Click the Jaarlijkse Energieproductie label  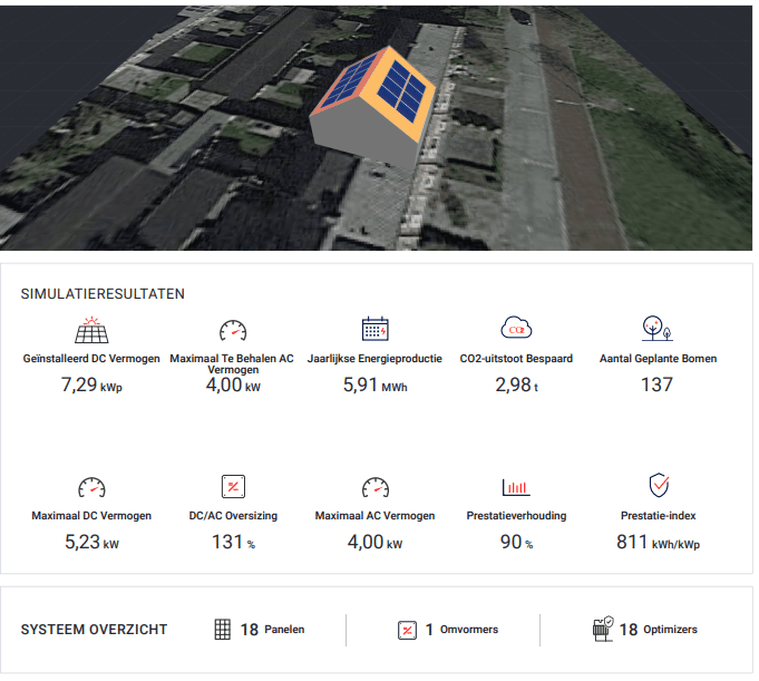click(x=375, y=359)
